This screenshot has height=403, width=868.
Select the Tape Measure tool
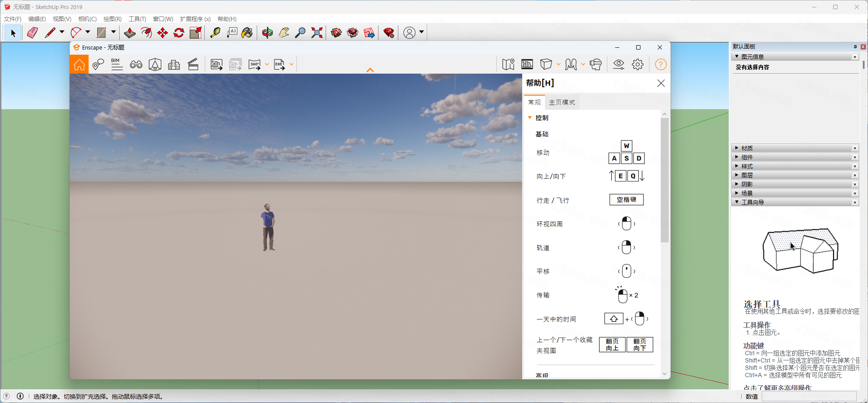[215, 33]
